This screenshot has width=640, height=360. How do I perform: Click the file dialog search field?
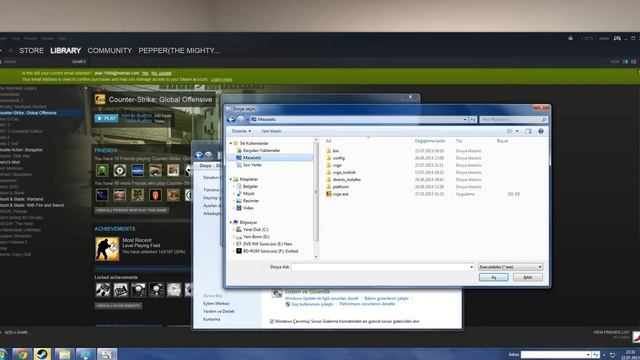pyautogui.click(x=513, y=120)
